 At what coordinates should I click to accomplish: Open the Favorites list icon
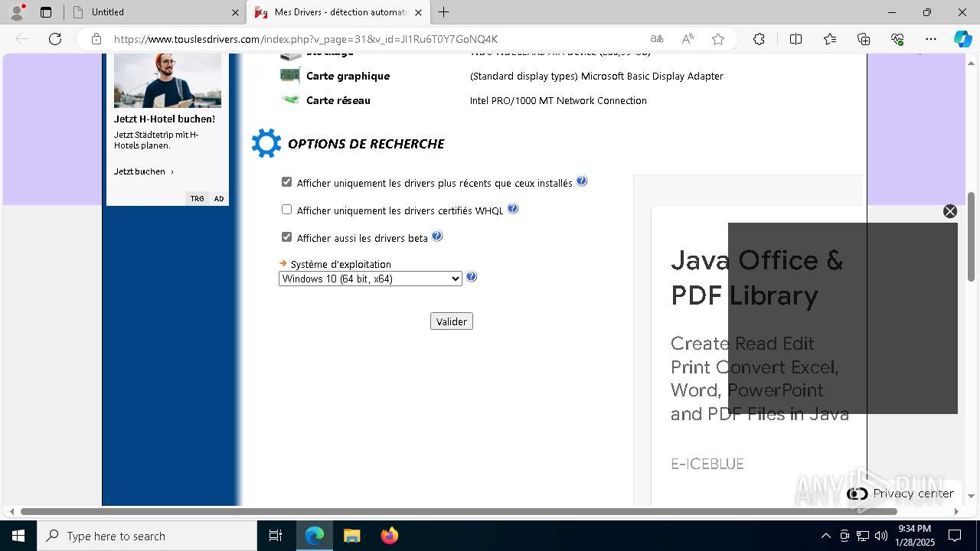830,39
